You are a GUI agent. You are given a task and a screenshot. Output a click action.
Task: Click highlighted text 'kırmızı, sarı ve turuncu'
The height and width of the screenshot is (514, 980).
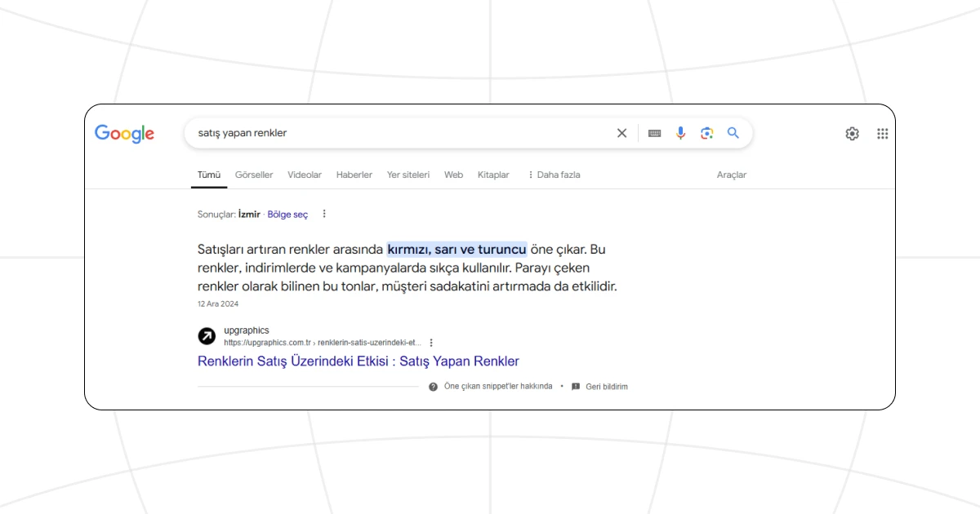tap(457, 249)
